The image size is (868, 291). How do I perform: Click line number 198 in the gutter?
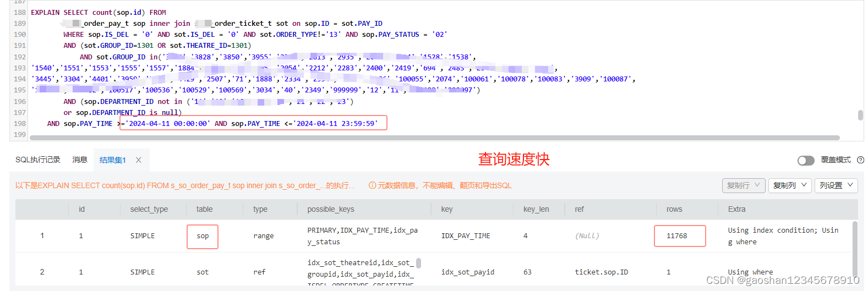pyautogui.click(x=20, y=123)
